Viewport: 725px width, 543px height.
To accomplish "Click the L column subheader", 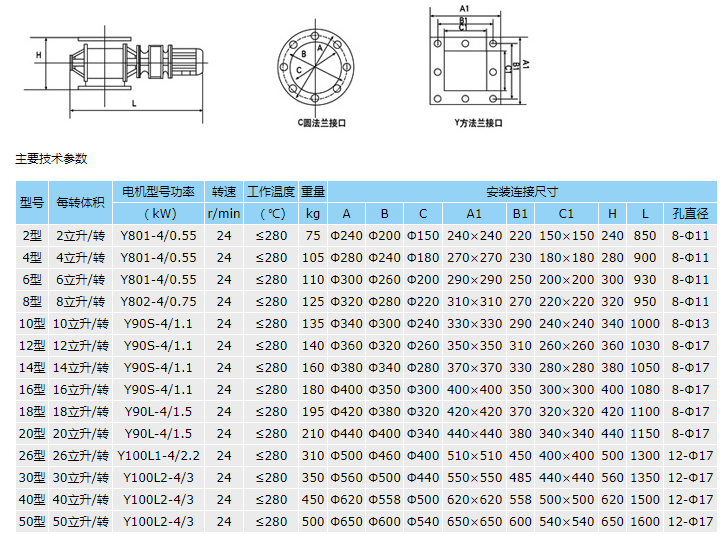I will coord(645,214).
